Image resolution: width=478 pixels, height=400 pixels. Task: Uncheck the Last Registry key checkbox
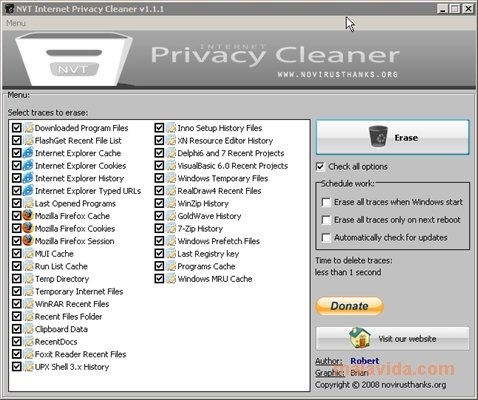click(x=159, y=254)
